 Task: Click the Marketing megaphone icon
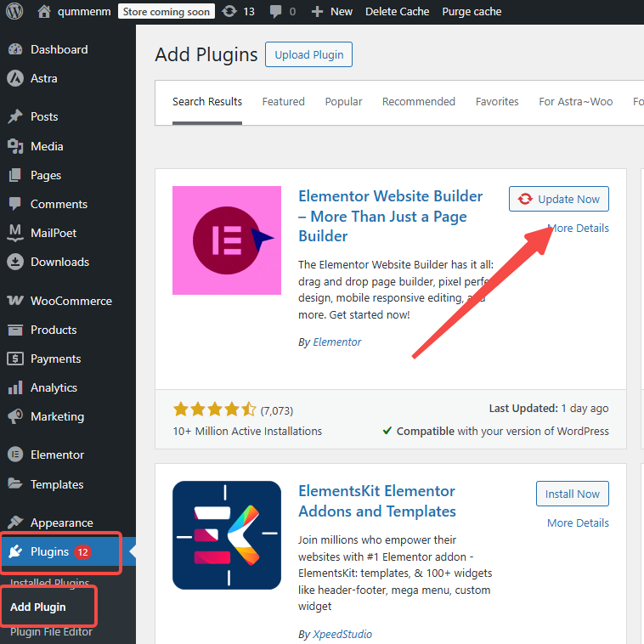pyautogui.click(x=14, y=416)
